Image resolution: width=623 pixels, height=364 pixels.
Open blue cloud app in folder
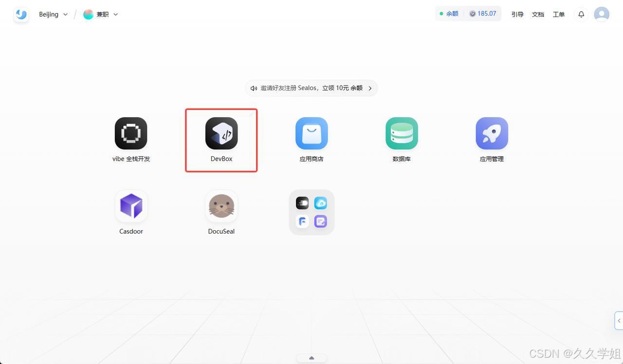click(321, 203)
